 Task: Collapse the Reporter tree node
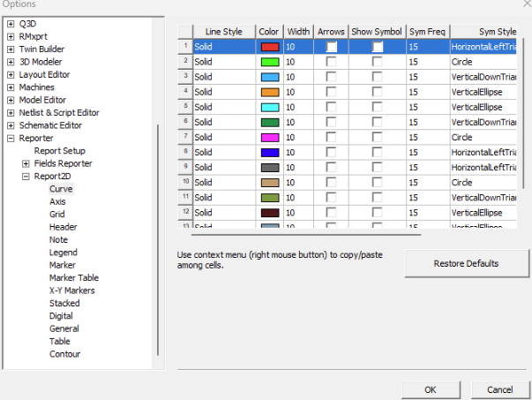click(11, 139)
